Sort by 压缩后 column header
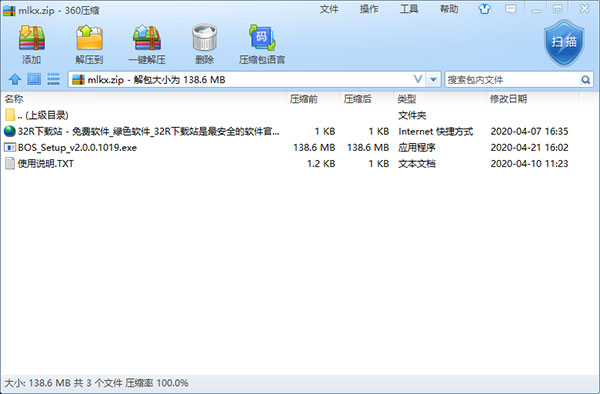Screen dimensions: 600x394 pyautogui.click(x=358, y=99)
